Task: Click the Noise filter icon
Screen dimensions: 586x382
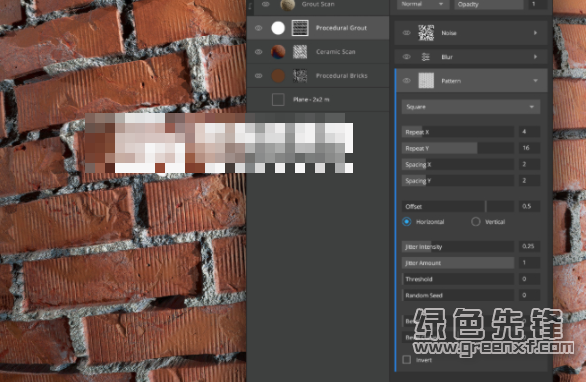Action: pos(426,33)
